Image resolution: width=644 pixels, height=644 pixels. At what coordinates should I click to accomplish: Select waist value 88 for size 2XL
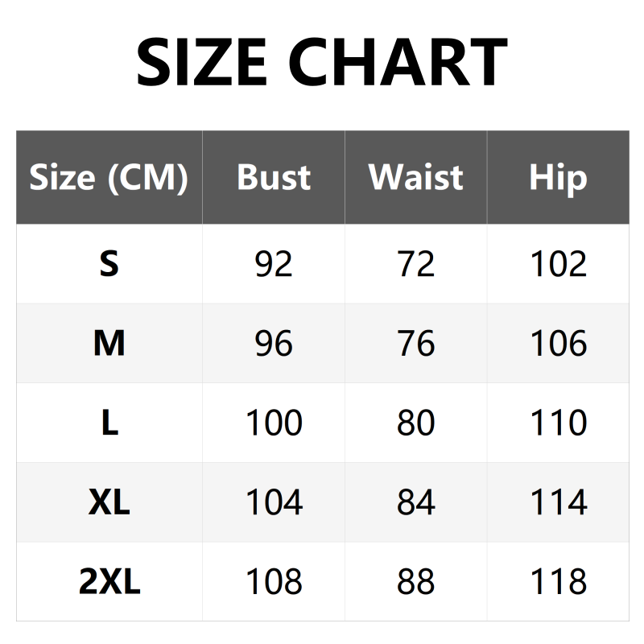pos(416,581)
